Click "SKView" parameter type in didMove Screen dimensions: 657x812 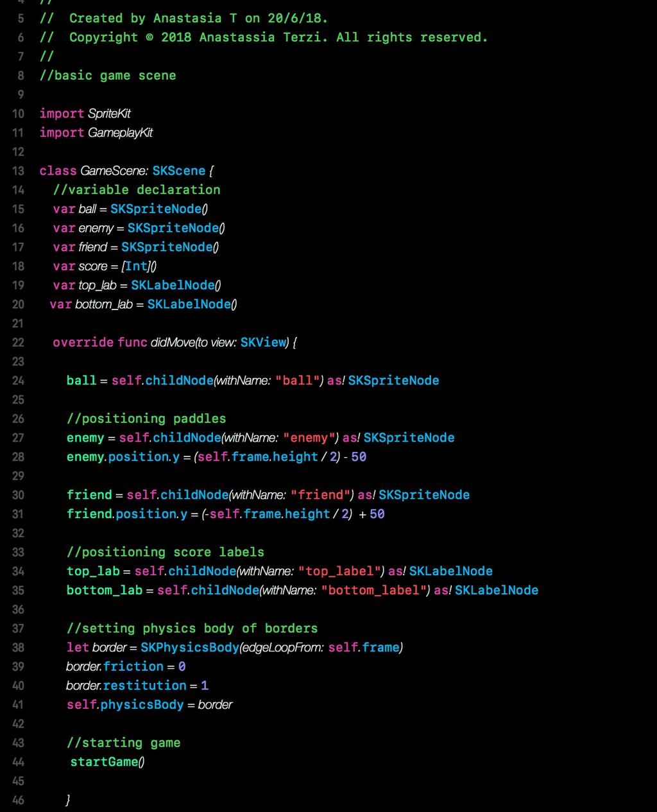point(263,342)
